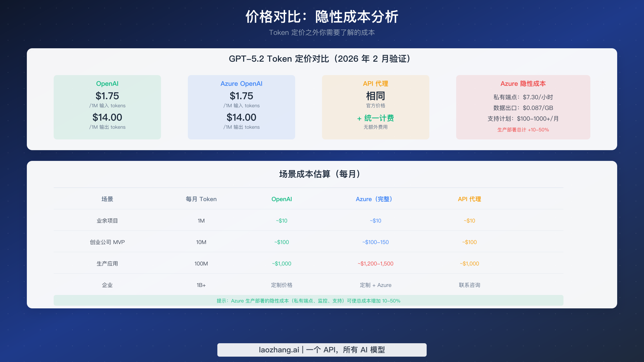This screenshot has width=644, height=362.
Task: Click the 企业 row label
Action: [107, 285]
